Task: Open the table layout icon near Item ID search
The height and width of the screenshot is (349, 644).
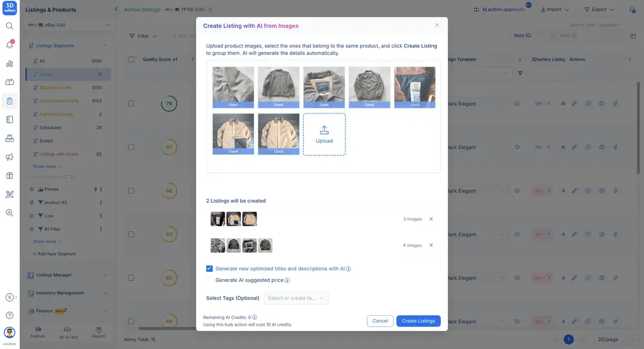Action: point(633,36)
